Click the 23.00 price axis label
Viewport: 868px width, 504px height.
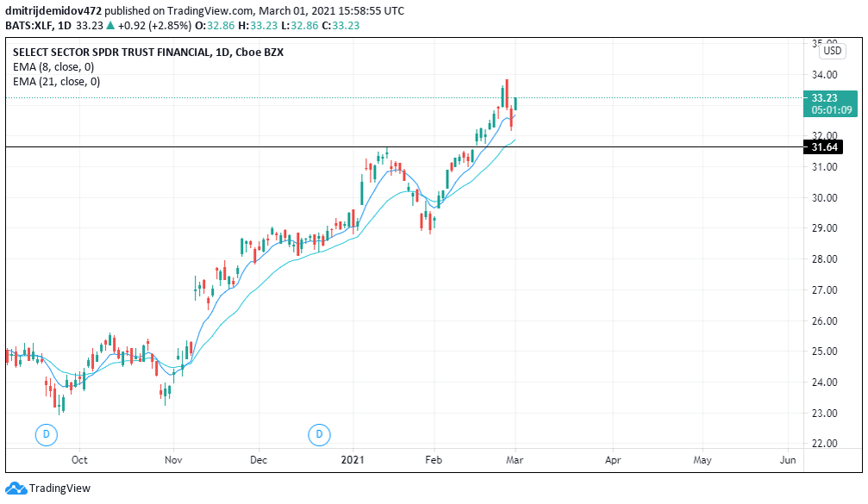click(x=824, y=414)
